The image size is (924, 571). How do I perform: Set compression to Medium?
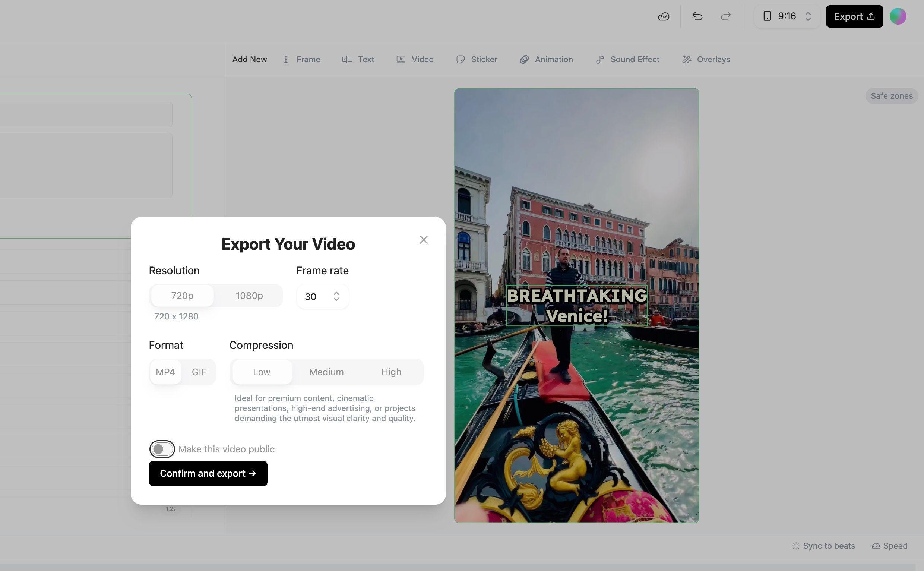click(x=326, y=372)
